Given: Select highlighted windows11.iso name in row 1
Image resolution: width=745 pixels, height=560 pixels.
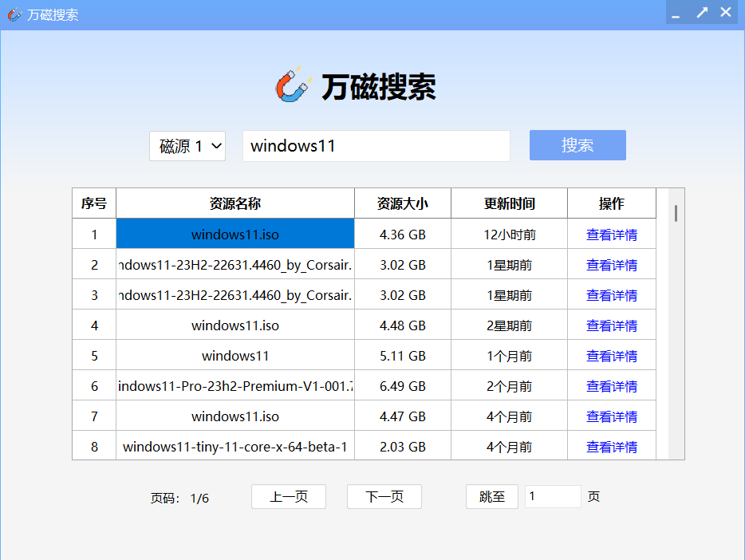Looking at the screenshot, I should click(235, 234).
